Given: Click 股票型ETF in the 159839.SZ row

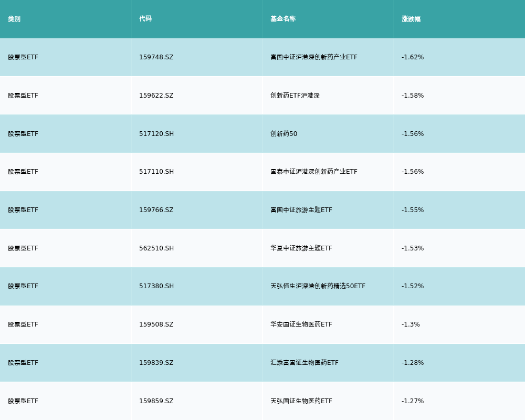Looking at the screenshot, I should 23,363.
